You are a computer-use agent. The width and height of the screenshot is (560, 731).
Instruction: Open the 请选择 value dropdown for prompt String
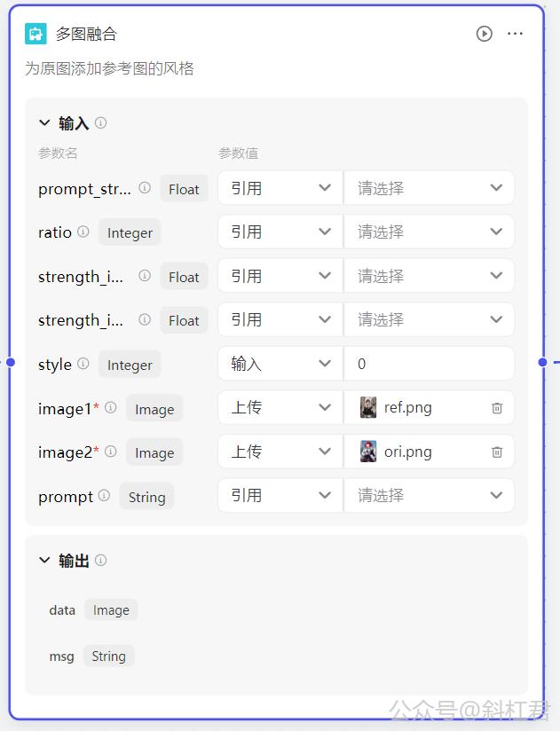click(x=429, y=495)
